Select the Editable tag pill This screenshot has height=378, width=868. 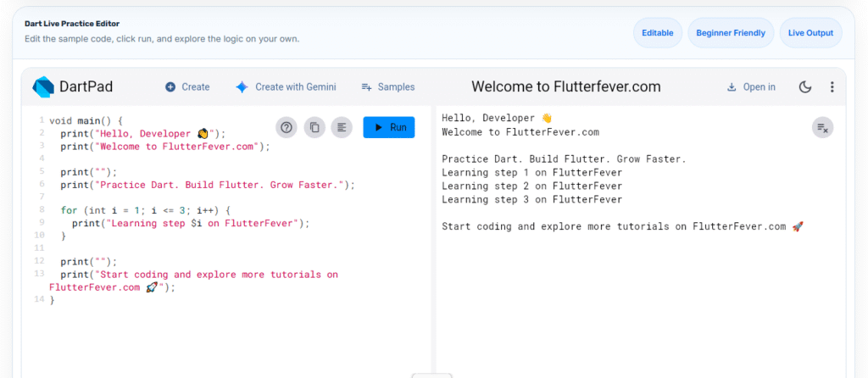point(658,33)
